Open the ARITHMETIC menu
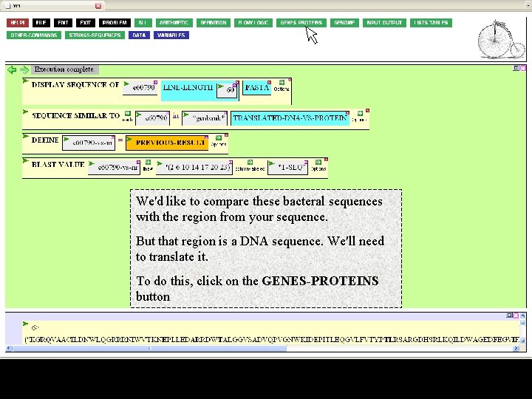The width and height of the screenshot is (532, 399). 174,23
